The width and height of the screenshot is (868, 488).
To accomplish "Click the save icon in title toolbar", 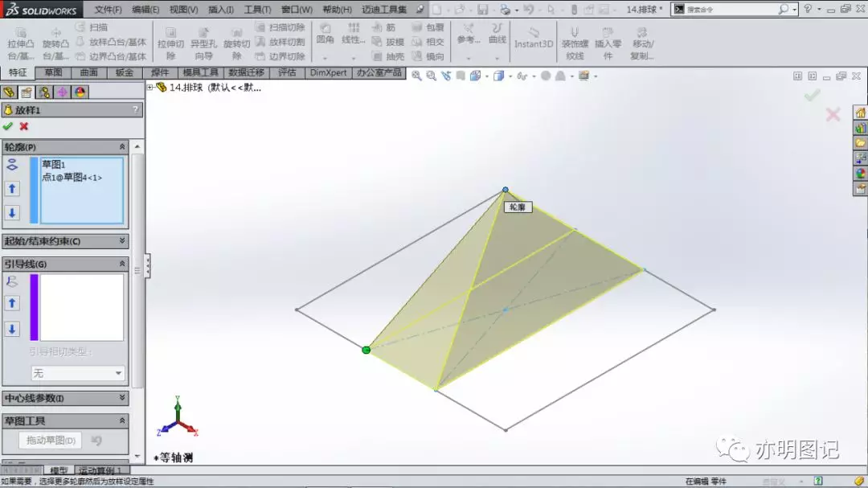I will pyautogui.click(x=483, y=10).
